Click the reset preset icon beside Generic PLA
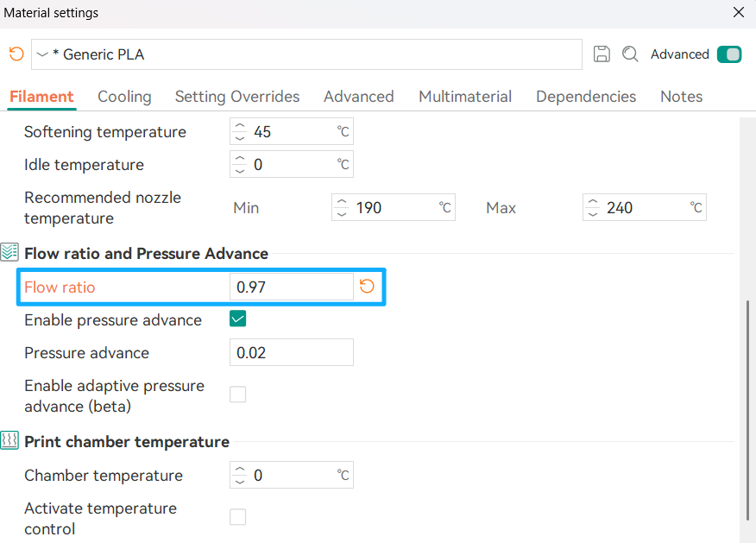 pos(16,54)
